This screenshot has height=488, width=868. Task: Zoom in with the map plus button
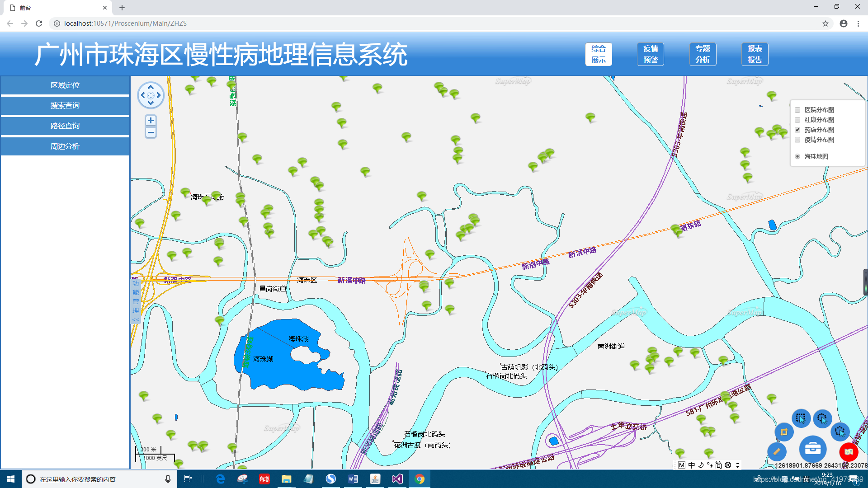(151, 120)
